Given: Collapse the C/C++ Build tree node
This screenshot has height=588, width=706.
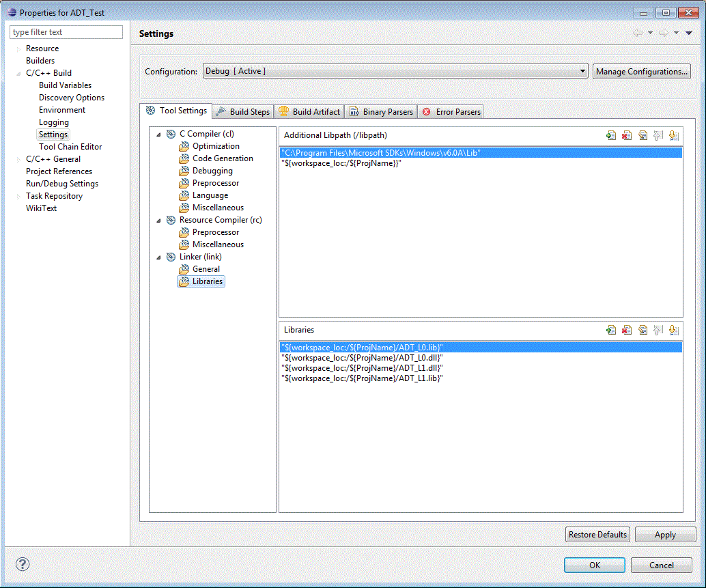Looking at the screenshot, I should coord(19,73).
